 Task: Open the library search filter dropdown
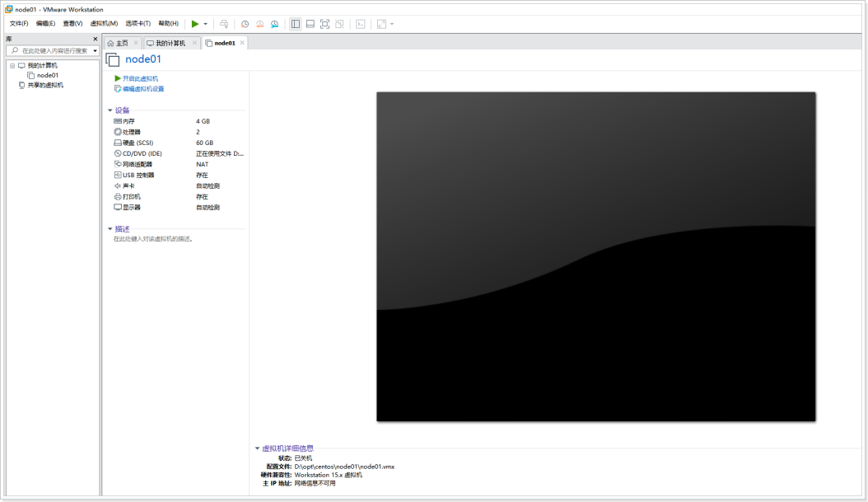[x=96, y=51]
